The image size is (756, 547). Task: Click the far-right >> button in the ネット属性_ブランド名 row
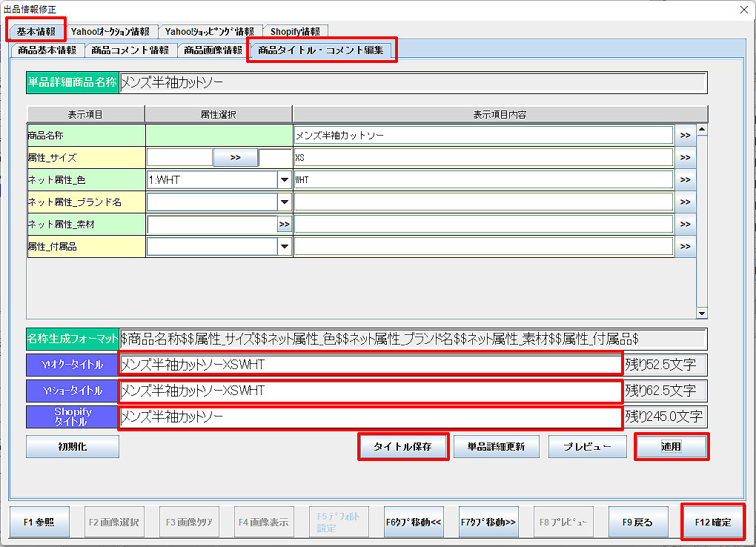[x=685, y=202]
